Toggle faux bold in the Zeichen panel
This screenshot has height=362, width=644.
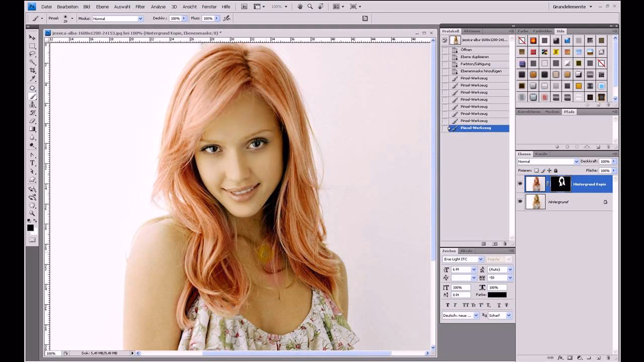tap(448, 305)
